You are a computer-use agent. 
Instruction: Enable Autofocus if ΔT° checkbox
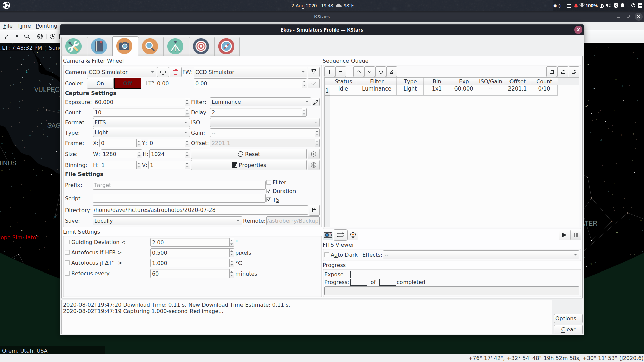(x=67, y=263)
